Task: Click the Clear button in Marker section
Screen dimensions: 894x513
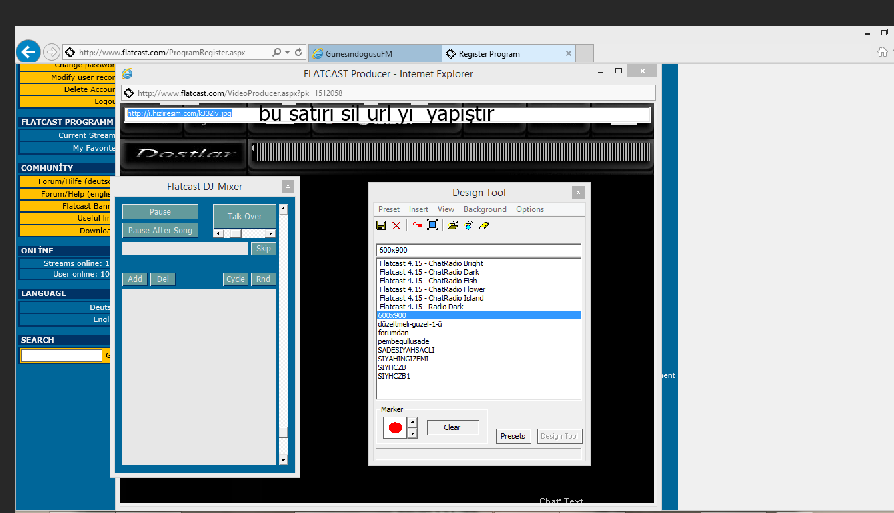Action: tap(452, 427)
